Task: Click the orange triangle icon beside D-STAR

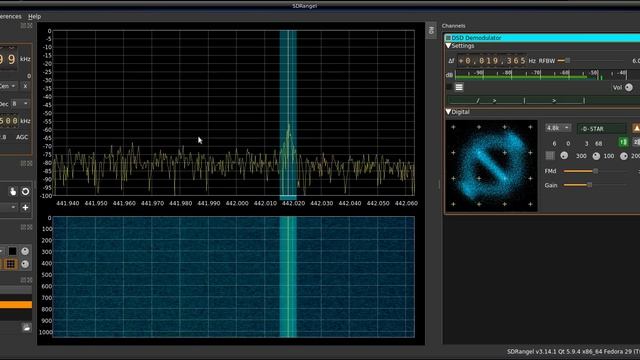Action: 636,129
